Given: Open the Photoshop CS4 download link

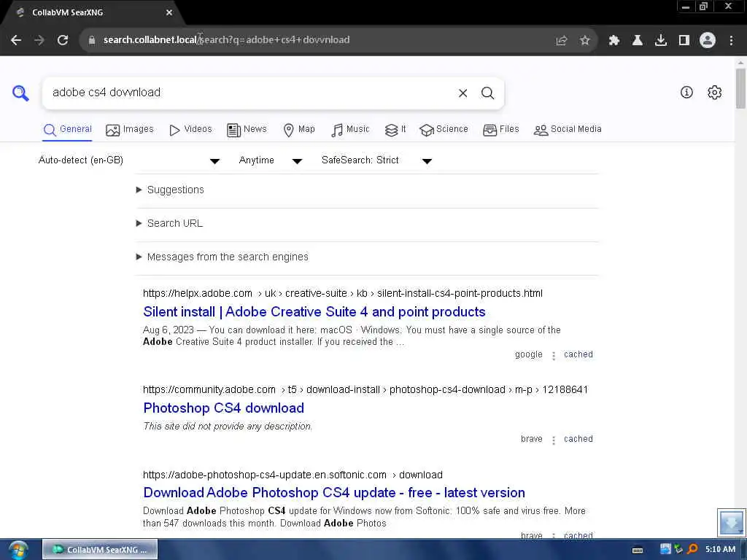Looking at the screenshot, I should click(223, 408).
